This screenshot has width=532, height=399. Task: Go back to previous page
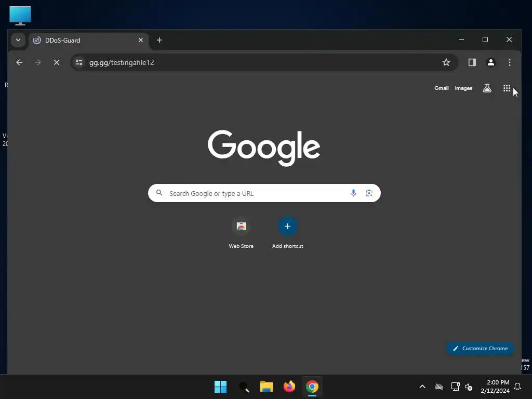[19, 62]
